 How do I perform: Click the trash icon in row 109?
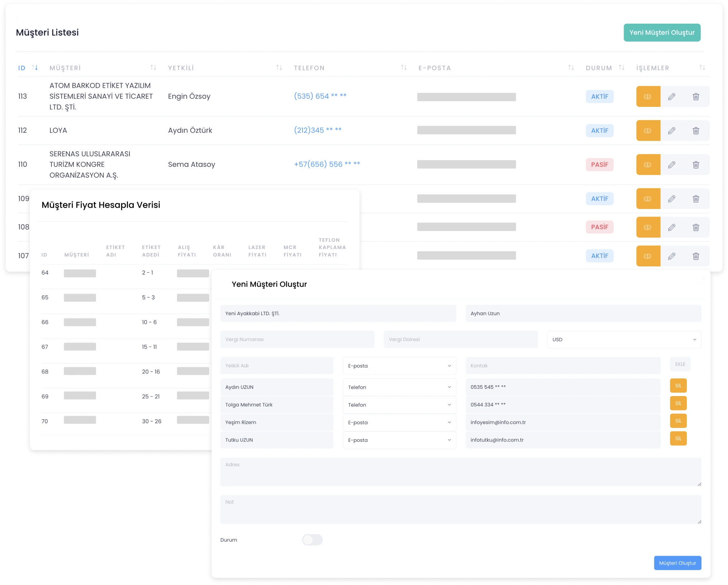point(696,199)
